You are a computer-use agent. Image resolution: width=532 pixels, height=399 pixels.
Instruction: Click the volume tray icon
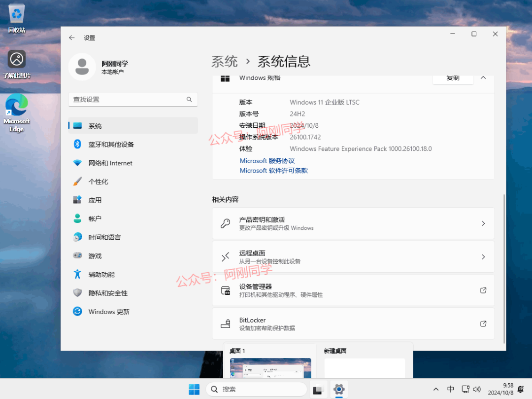coord(477,389)
